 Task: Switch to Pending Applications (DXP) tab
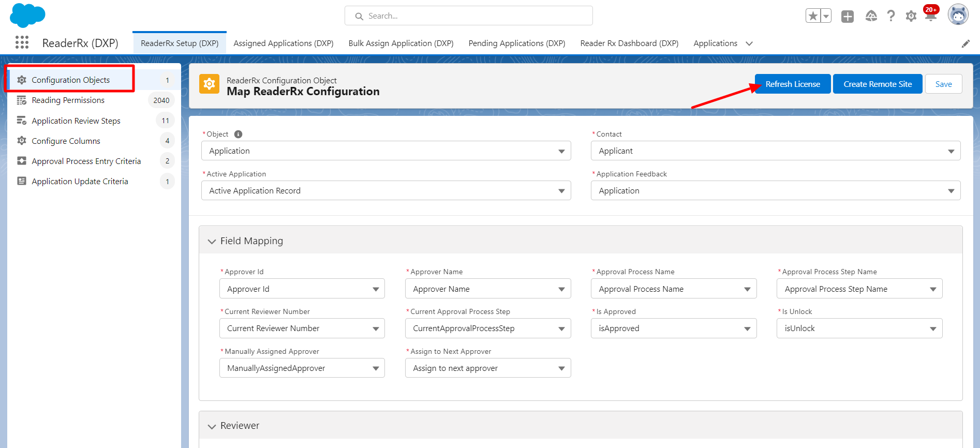(x=516, y=43)
